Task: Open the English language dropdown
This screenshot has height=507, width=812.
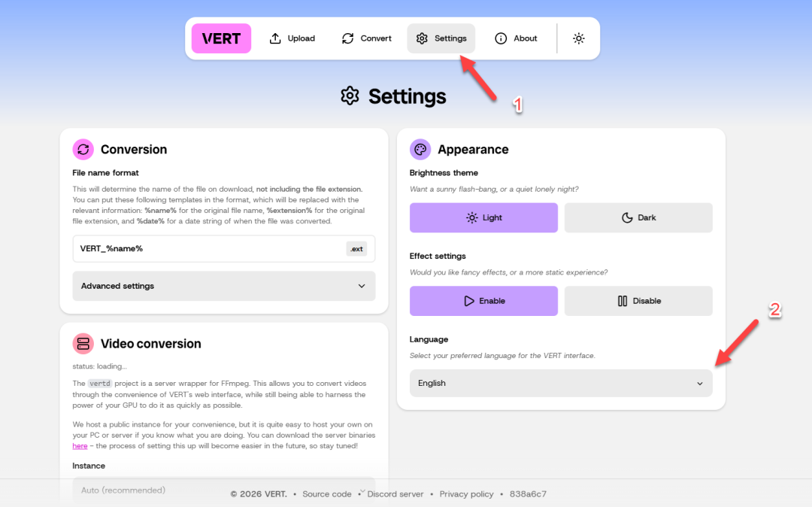Action: [x=561, y=383]
